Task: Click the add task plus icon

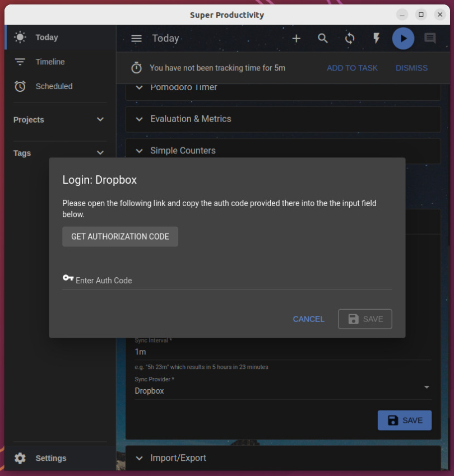Action: click(297, 38)
